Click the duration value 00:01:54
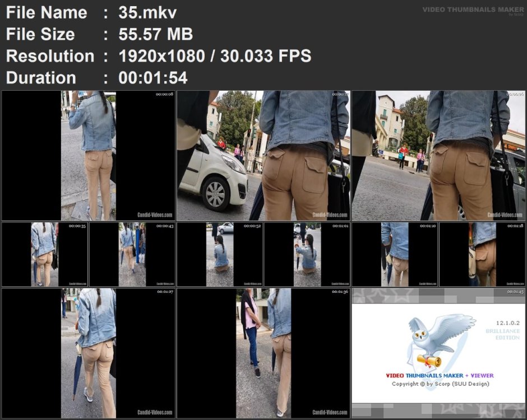The width and height of the screenshot is (527, 420). coord(153,77)
